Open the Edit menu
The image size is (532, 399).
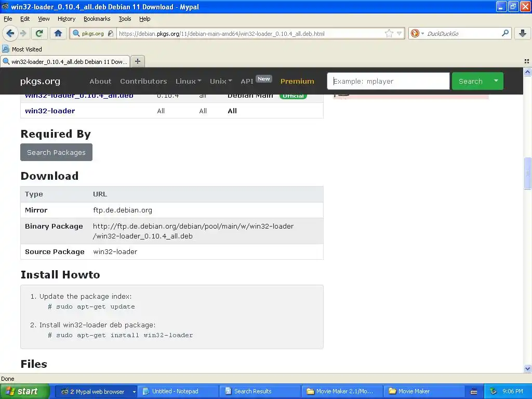pos(25,19)
